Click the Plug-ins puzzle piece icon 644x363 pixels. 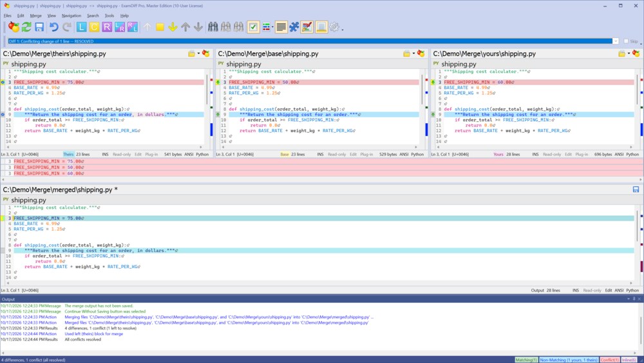click(x=294, y=27)
